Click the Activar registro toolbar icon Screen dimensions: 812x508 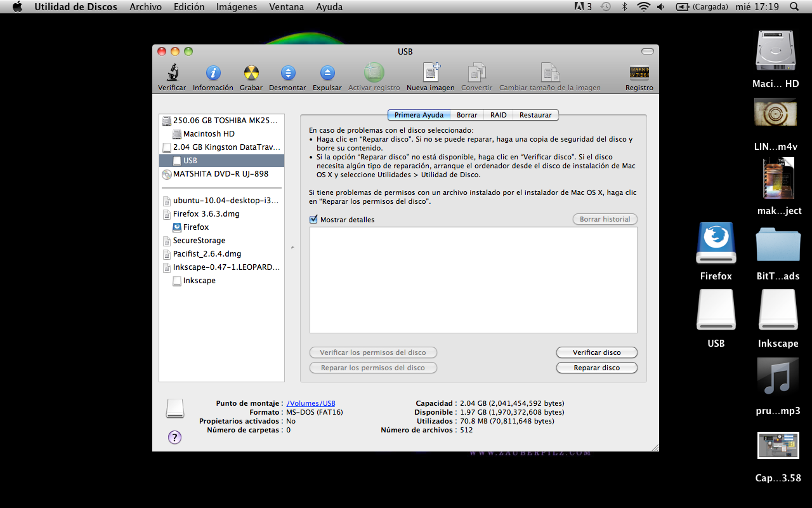[x=374, y=72]
